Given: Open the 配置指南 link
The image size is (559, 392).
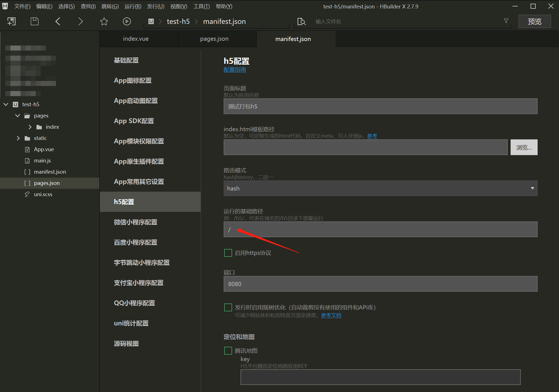Looking at the screenshot, I should 235,70.
